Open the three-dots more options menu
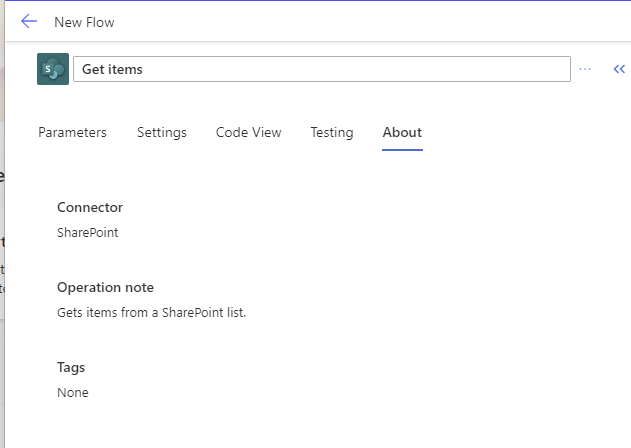This screenshot has width=631, height=448. pos(585,69)
